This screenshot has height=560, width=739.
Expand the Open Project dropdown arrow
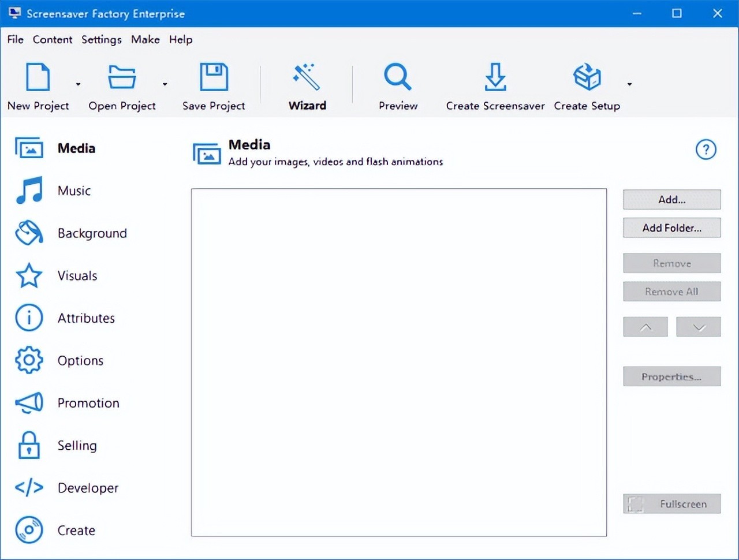[x=165, y=84]
